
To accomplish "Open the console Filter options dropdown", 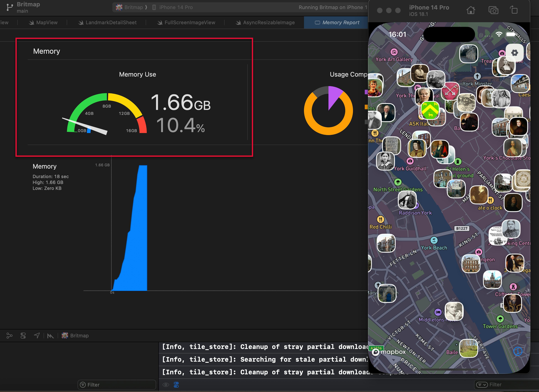I will click(x=482, y=385).
